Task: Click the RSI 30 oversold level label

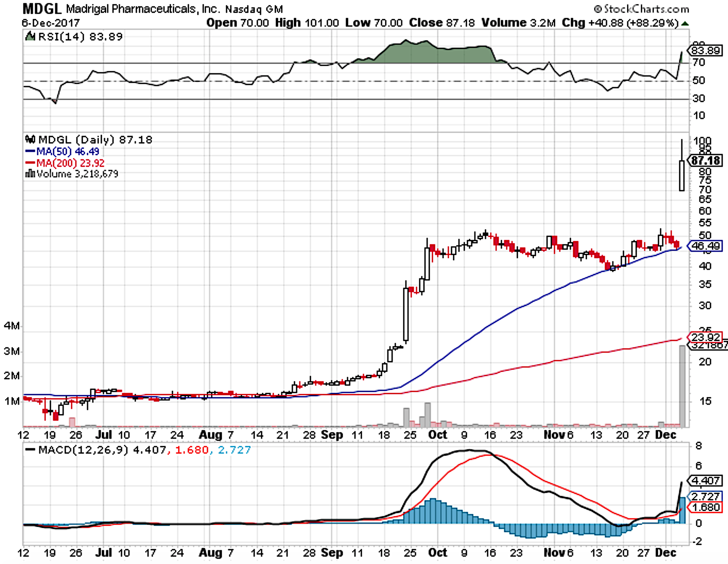Action: click(699, 99)
